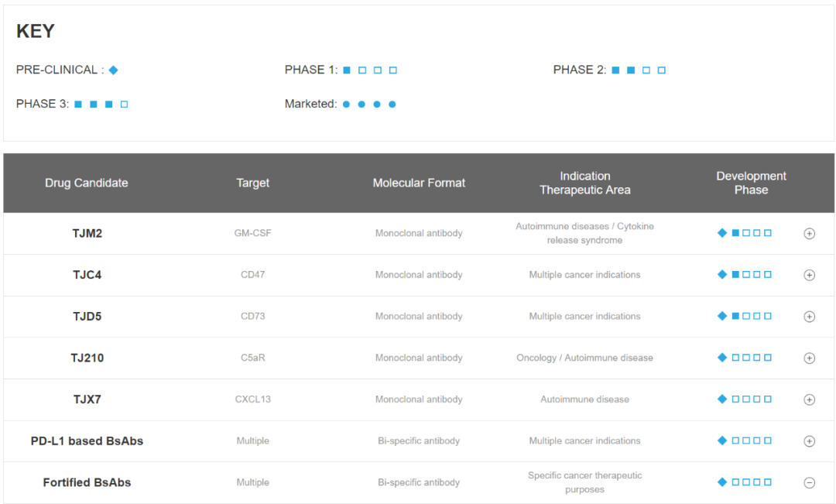836x504 pixels.
Task: Click the Phase 1 squares in key
Action: point(370,70)
